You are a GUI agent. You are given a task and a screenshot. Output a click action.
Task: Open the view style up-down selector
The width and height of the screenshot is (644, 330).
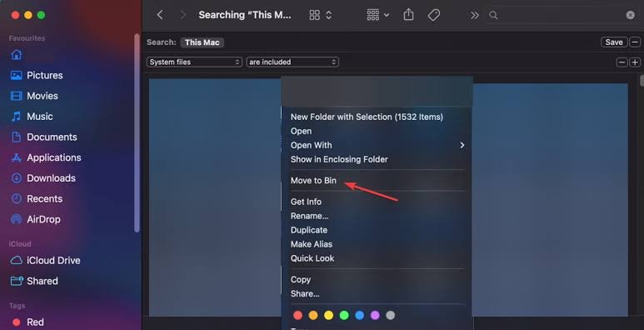[328, 15]
